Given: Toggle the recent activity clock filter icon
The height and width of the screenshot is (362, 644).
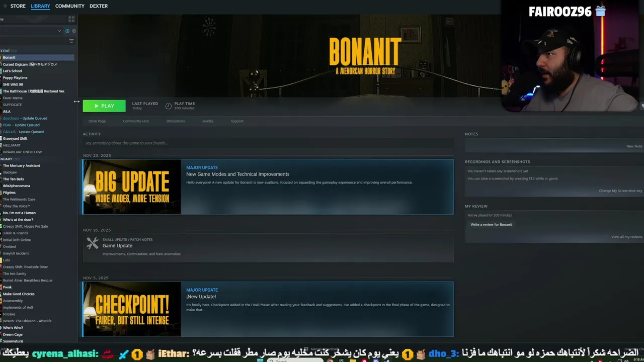Looking at the screenshot, I should (67, 31).
